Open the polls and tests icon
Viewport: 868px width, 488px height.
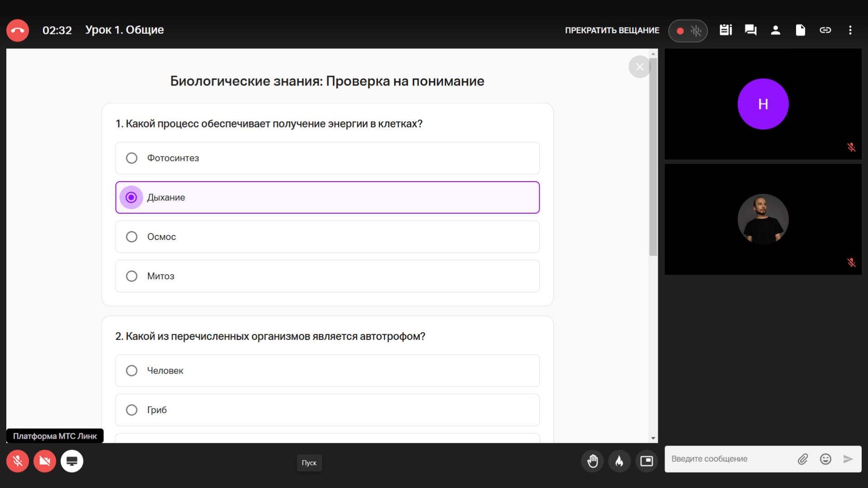726,30
